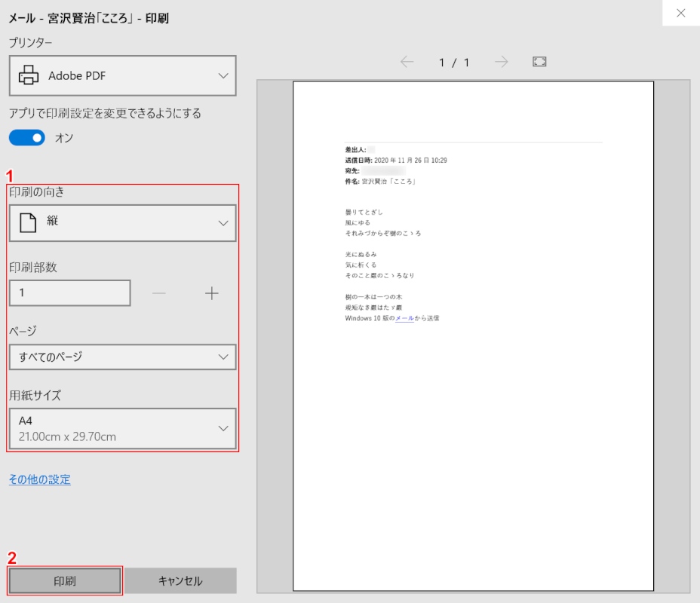700x603 pixels.
Task: Click the キャンセル button
Action: [x=180, y=580]
